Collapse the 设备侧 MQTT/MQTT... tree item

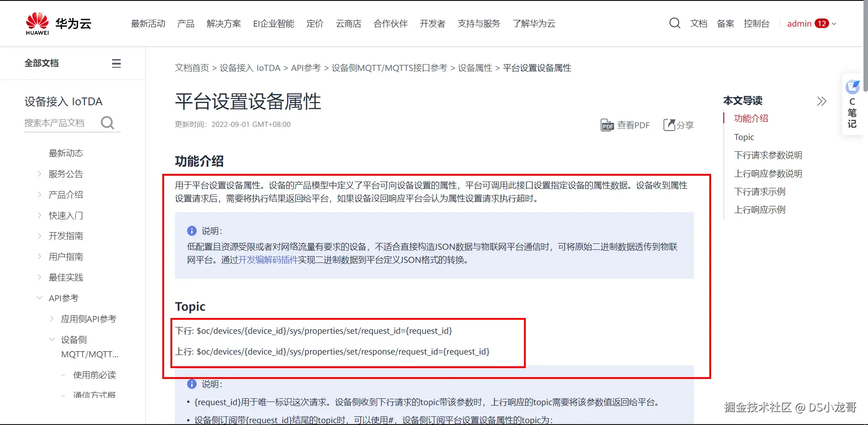point(52,340)
